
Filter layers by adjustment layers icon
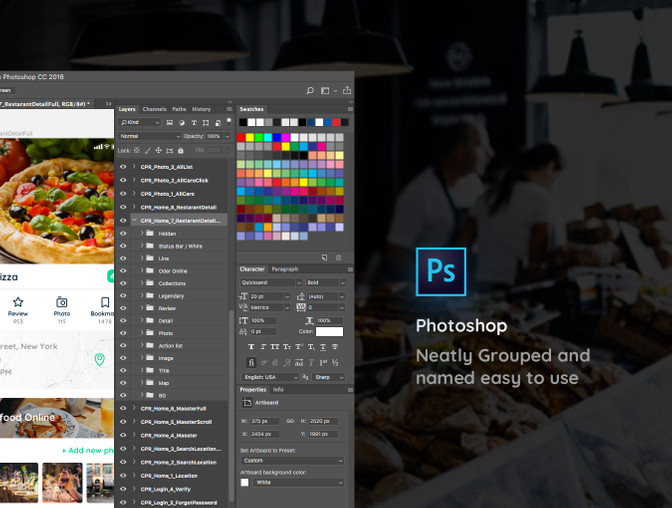click(182, 123)
